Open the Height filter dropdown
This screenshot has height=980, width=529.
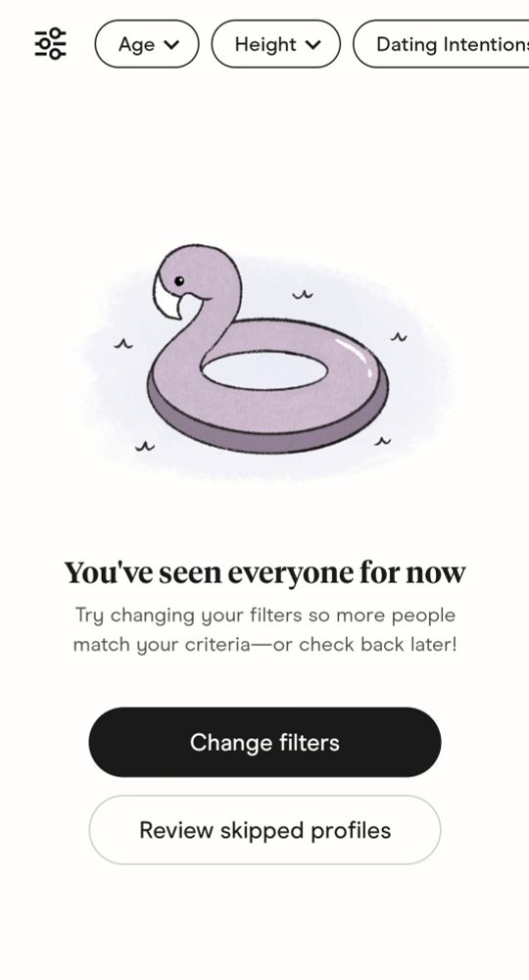coord(276,44)
